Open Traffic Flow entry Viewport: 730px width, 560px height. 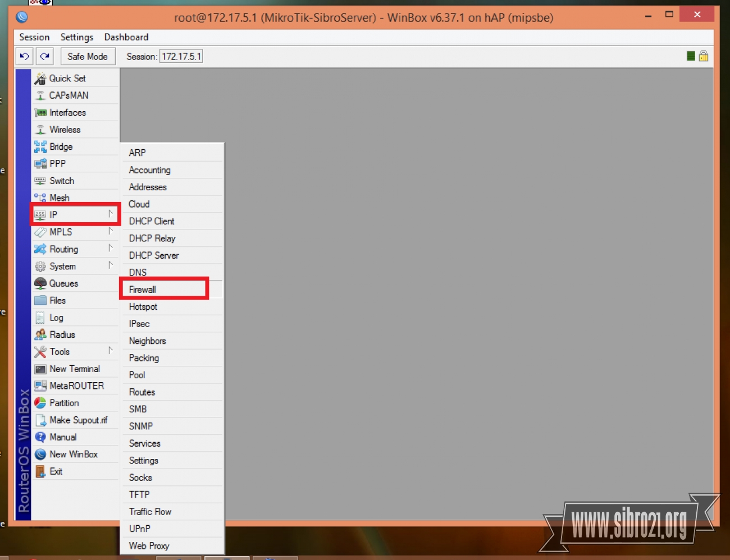pyautogui.click(x=172, y=512)
